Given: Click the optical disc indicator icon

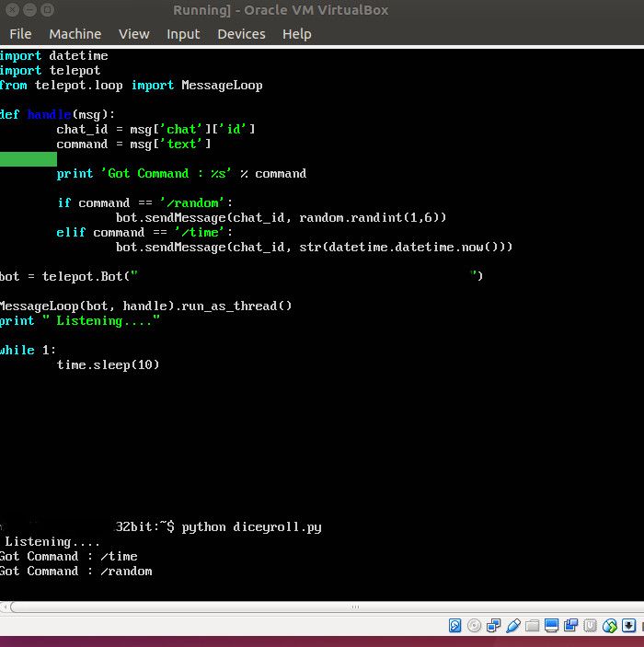Looking at the screenshot, I should [474, 626].
